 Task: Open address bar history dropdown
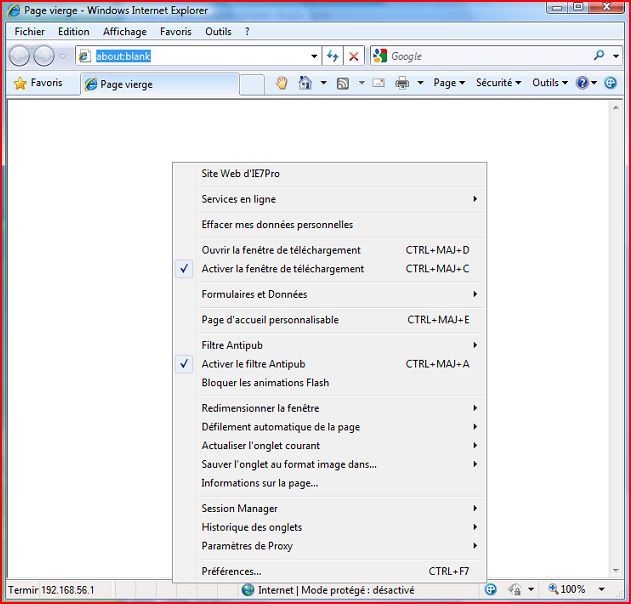(314, 56)
